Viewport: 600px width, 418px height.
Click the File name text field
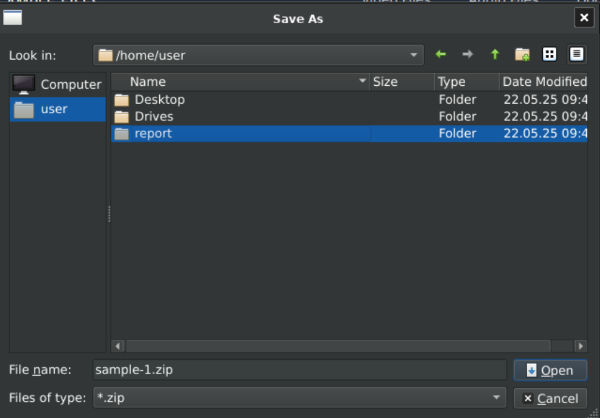299,370
